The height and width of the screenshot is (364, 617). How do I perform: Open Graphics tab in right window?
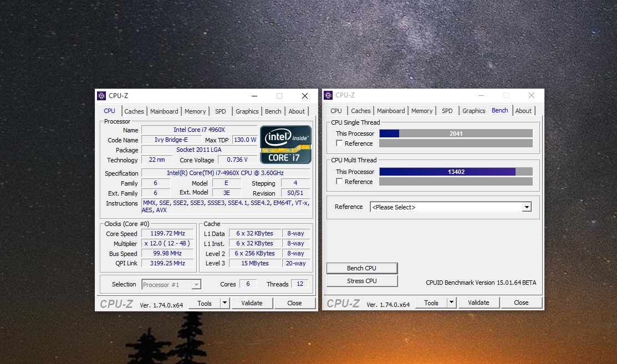click(474, 111)
